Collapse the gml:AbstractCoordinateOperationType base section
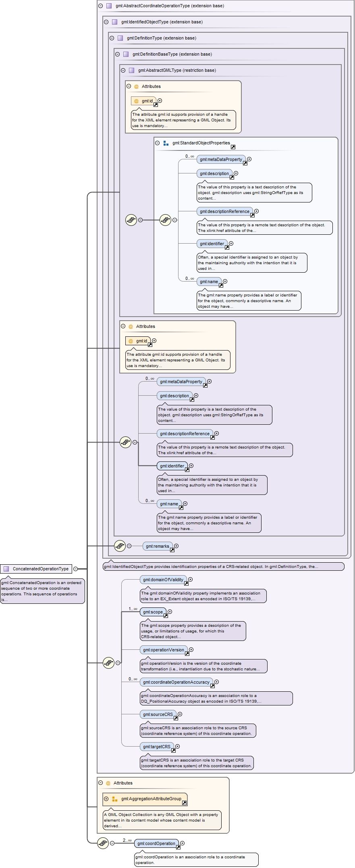Screen dimensions: 355x868 pos(100,6)
